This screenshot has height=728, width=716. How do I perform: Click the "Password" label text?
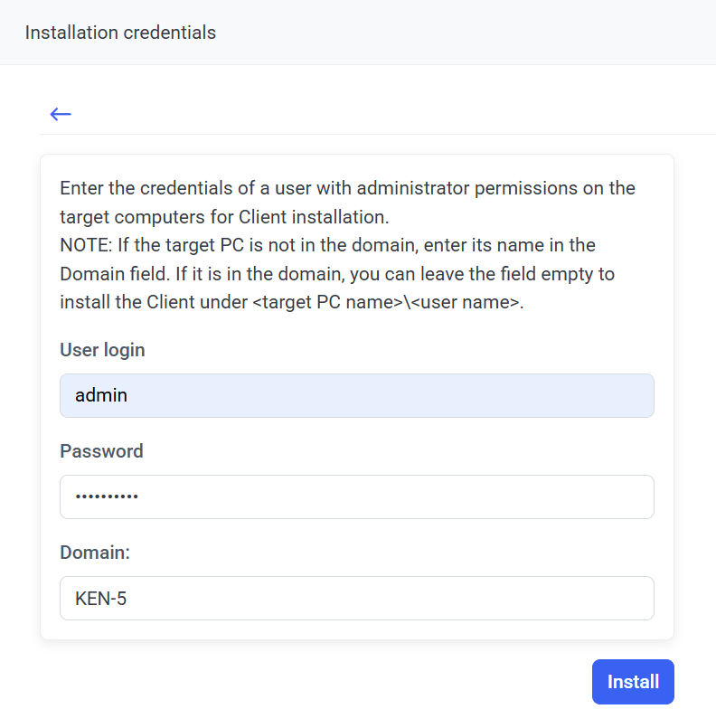click(101, 451)
